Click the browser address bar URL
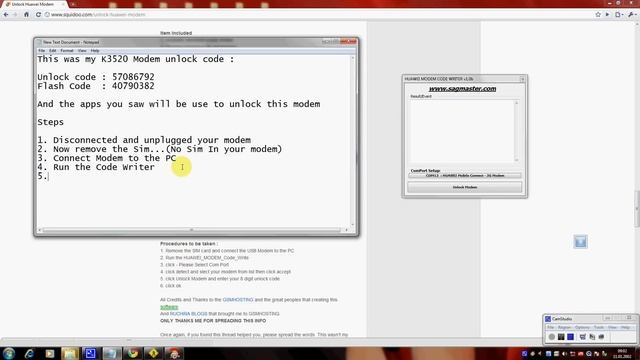 (x=98, y=15)
